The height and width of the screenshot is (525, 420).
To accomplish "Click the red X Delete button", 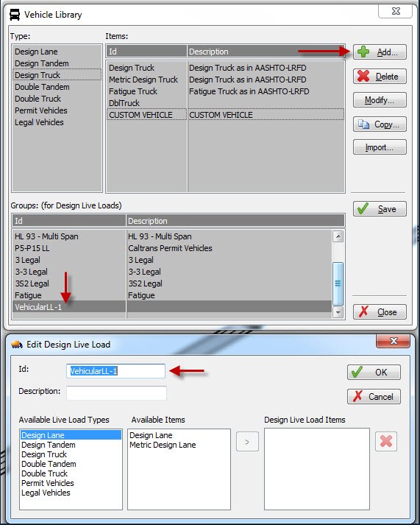I will point(380,77).
